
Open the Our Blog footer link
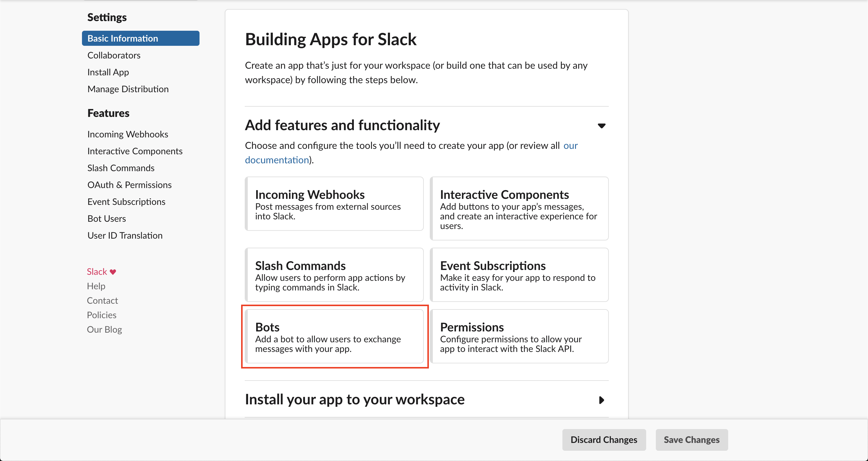coord(104,329)
